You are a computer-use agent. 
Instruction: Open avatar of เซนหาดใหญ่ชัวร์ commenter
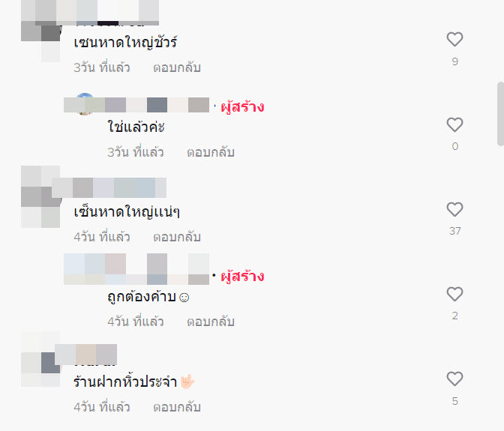pos(40,41)
